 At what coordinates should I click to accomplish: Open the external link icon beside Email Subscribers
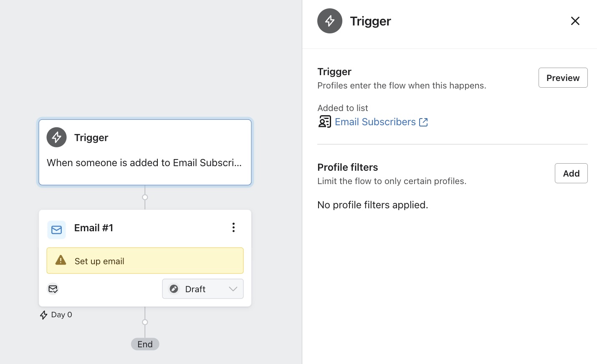tap(423, 122)
